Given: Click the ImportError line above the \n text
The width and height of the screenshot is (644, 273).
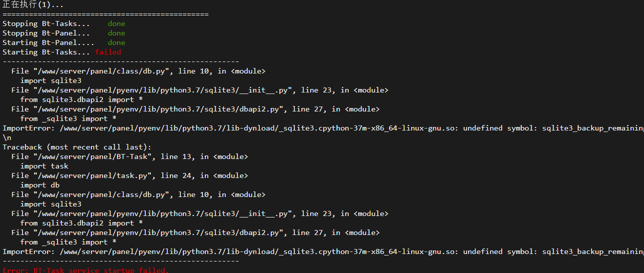Looking at the screenshot, I should pos(323,128).
